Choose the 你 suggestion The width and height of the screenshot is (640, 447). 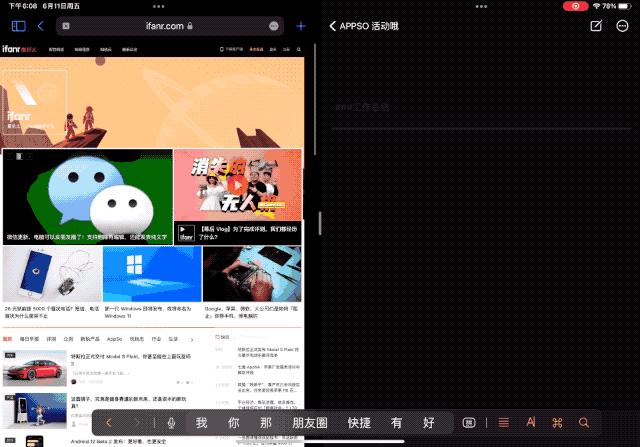233,423
